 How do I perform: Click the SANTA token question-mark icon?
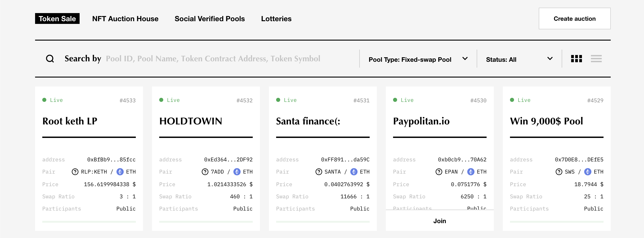tap(319, 172)
